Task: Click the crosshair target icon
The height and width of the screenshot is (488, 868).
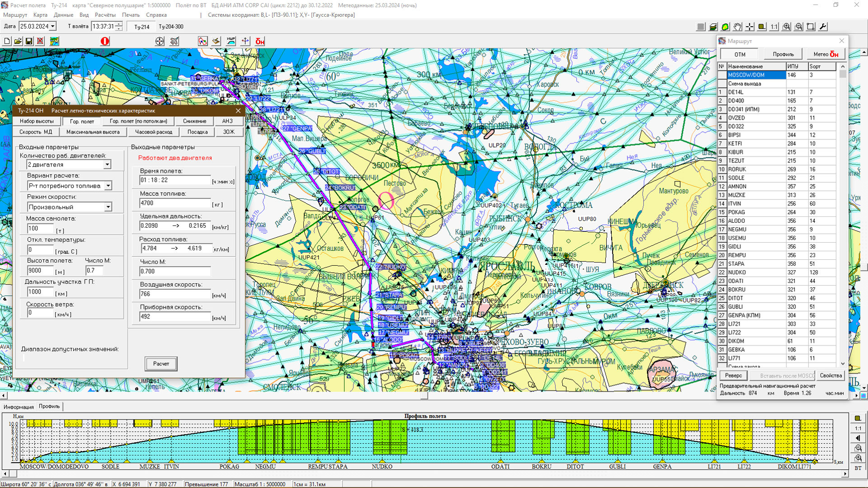Action: point(160,41)
